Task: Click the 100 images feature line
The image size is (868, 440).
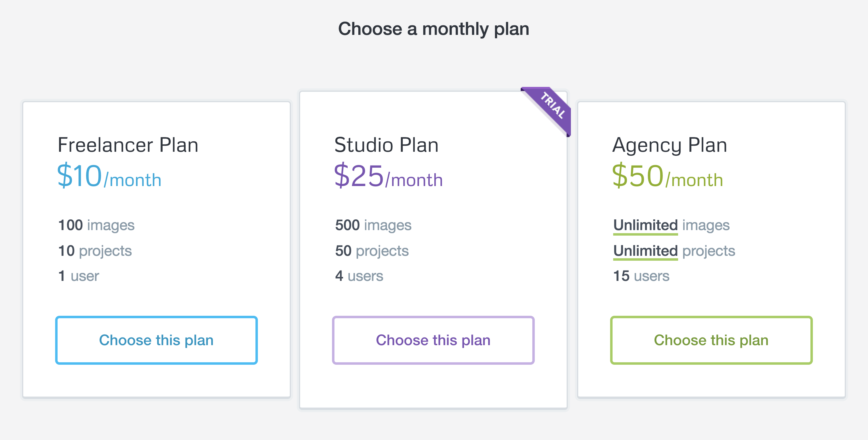Action: tap(96, 225)
